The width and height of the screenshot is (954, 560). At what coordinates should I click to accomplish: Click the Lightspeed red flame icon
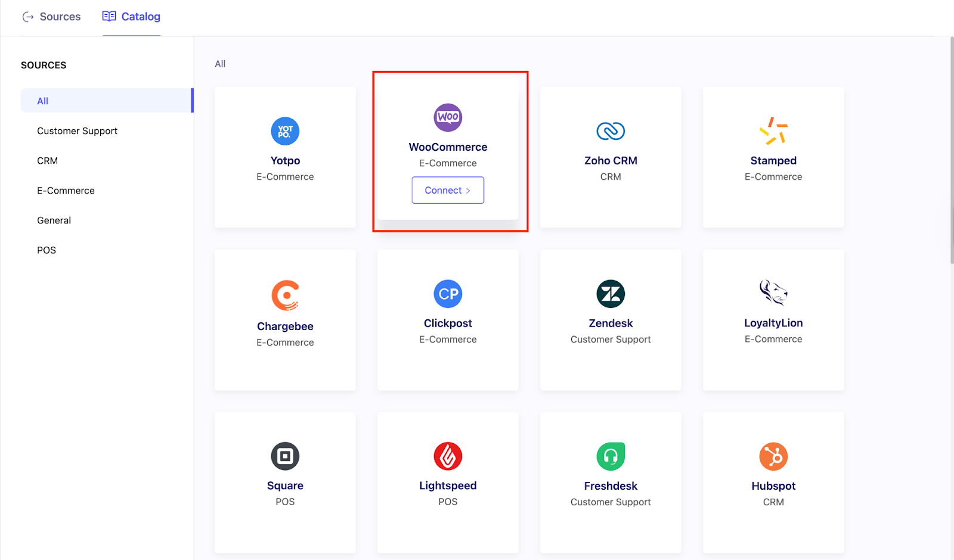click(x=448, y=456)
